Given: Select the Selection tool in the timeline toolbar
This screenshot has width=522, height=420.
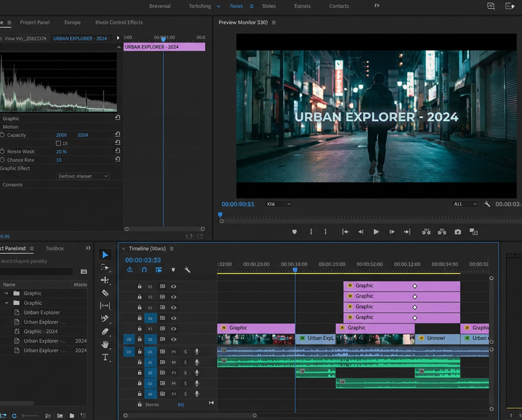Looking at the screenshot, I should click(x=105, y=254).
